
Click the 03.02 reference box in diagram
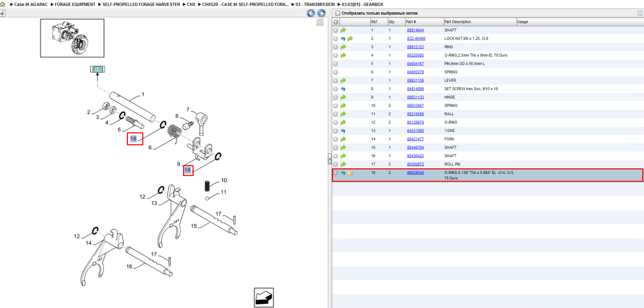pyautogui.click(x=98, y=70)
